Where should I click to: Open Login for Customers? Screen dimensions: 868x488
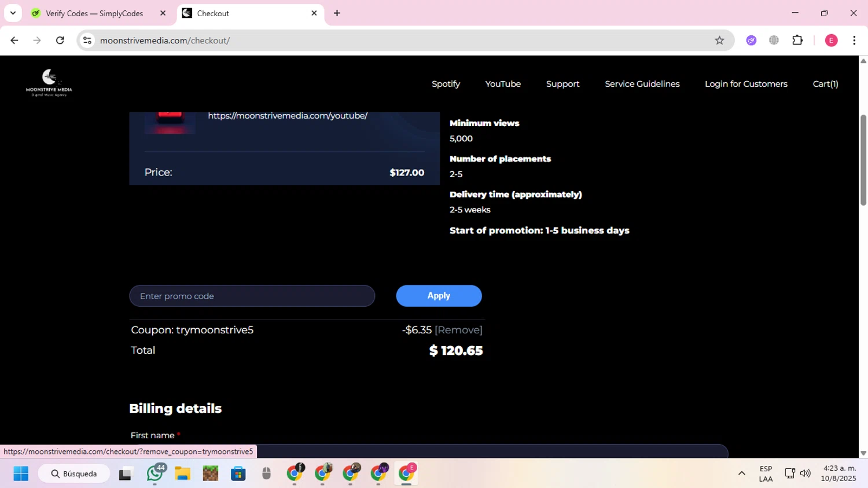746,84
